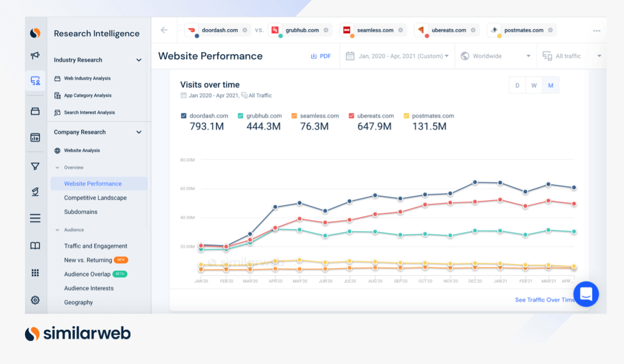Click the ubereats.com total 647.9M
This screenshot has height=364, width=624.
[374, 126]
